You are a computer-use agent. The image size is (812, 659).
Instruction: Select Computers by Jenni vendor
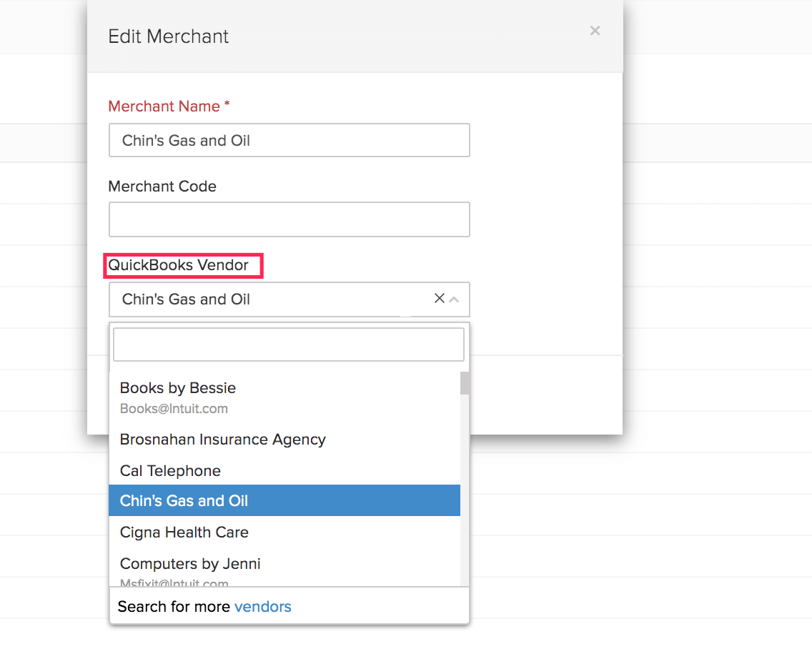tap(190, 564)
